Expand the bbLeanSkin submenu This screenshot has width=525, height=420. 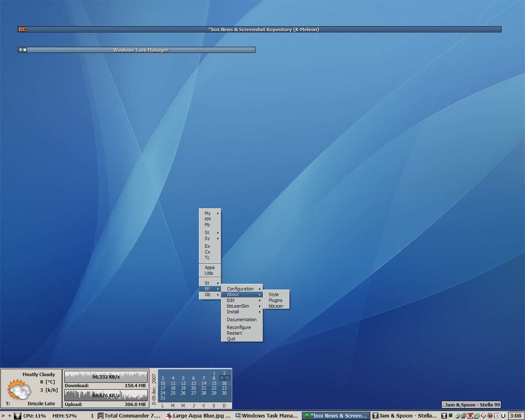pos(242,306)
